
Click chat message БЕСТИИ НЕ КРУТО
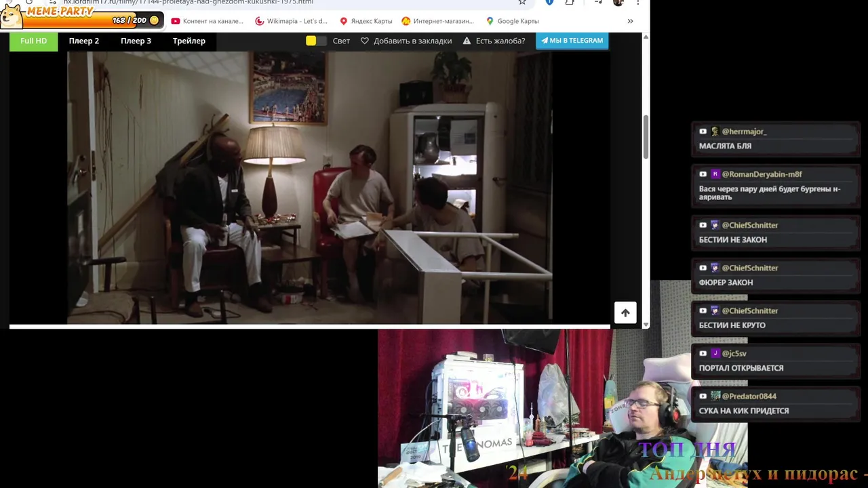[732, 325]
